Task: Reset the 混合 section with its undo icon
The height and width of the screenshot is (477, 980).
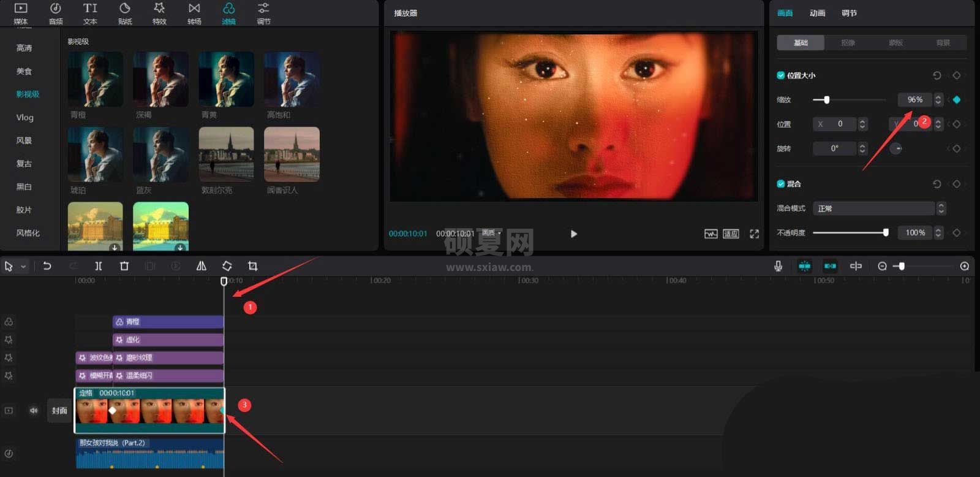Action: click(937, 184)
